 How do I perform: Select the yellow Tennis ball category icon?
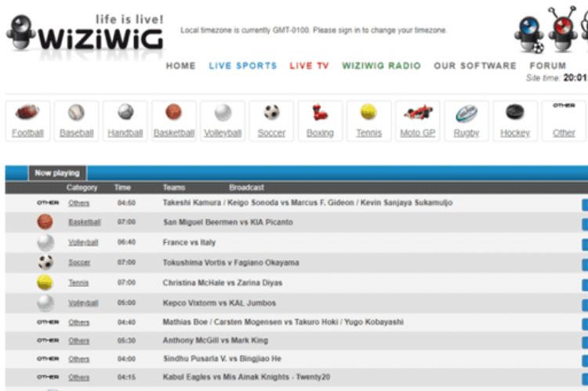[x=368, y=112]
